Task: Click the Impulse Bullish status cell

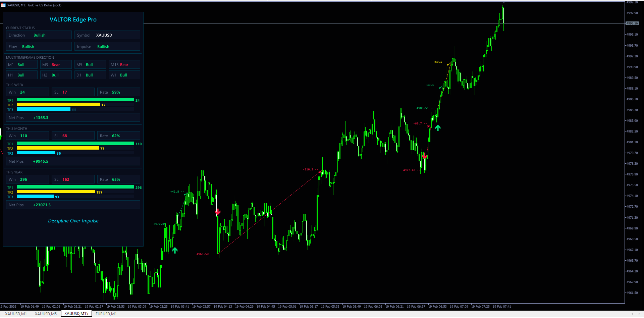Action: point(107,47)
